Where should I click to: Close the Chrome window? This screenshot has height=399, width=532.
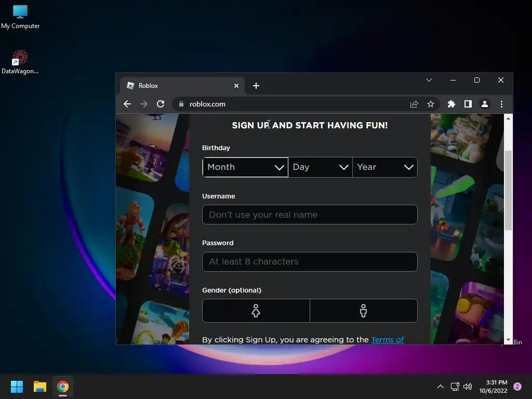click(x=501, y=80)
